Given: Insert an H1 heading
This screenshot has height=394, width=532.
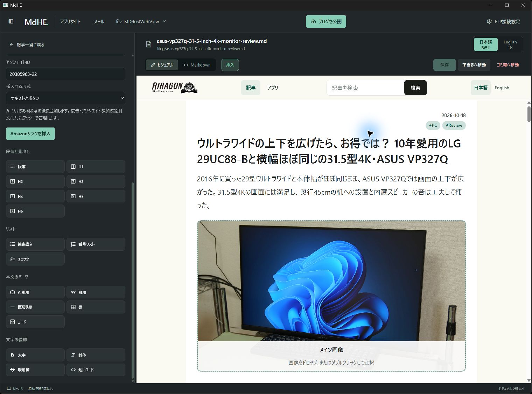Looking at the screenshot, I should coord(96,167).
